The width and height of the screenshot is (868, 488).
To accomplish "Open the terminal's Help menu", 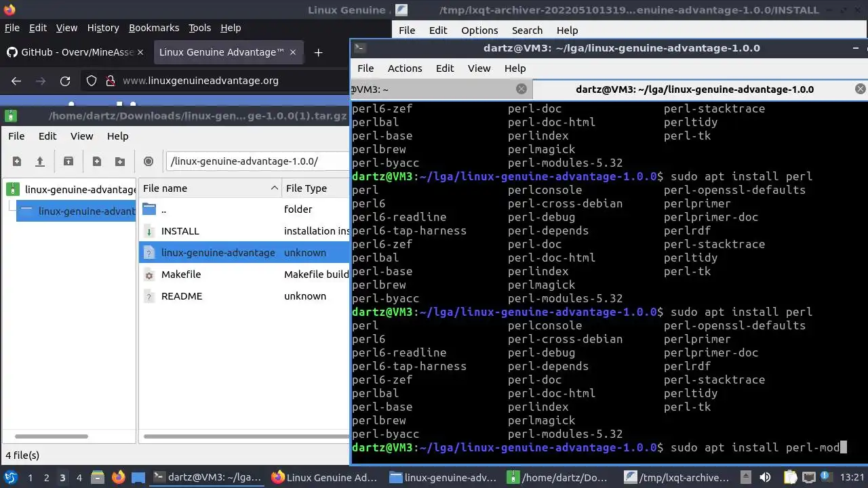I will (515, 68).
